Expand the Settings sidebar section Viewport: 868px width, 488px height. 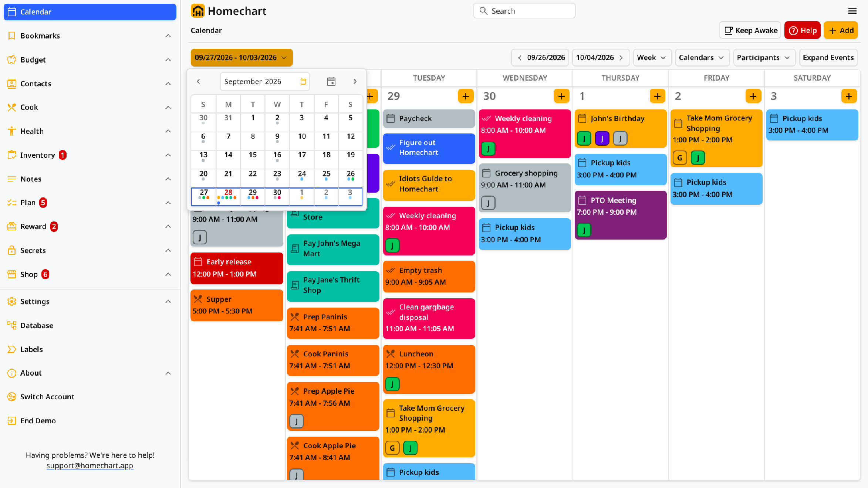click(x=168, y=302)
